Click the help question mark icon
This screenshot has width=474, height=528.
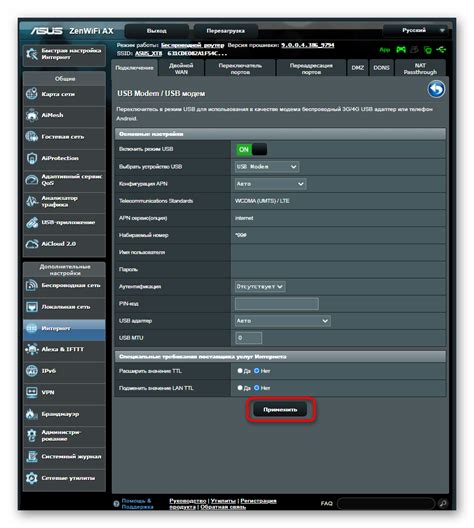click(x=116, y=504)
